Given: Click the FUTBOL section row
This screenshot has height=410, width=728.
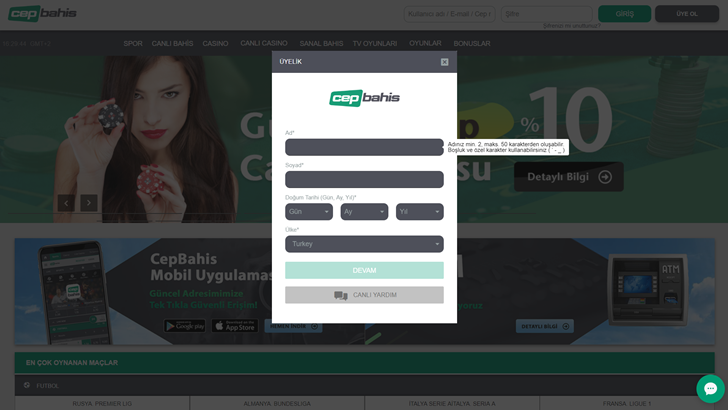Looking at the screenshot, I should click(x=364, y=385).
